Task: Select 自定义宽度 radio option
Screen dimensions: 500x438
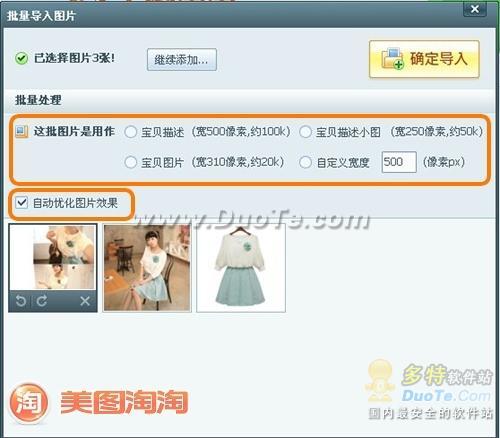Action: pyautogui.click(x=305, y=163)
